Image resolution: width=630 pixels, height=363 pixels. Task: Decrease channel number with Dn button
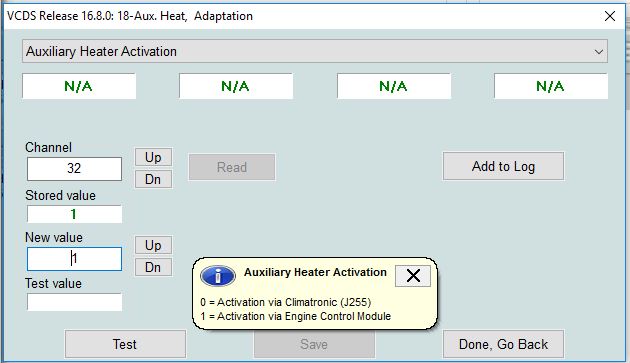(x=153, y=179)
